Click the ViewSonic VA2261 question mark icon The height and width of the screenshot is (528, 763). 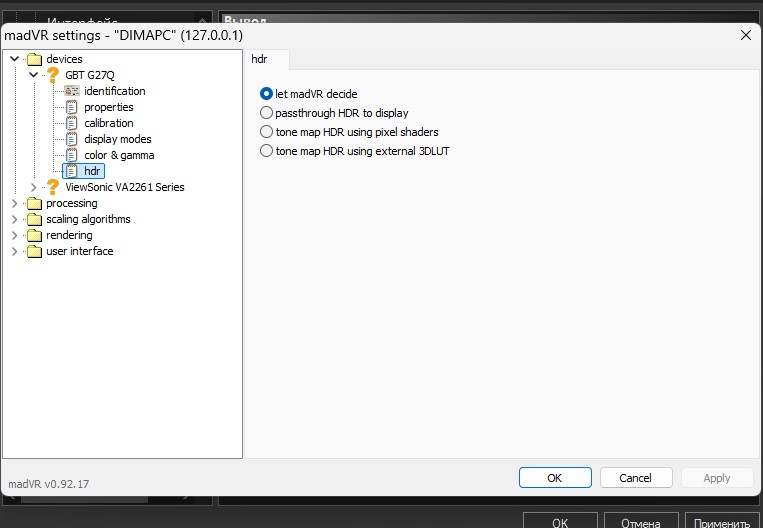[53, 187]
